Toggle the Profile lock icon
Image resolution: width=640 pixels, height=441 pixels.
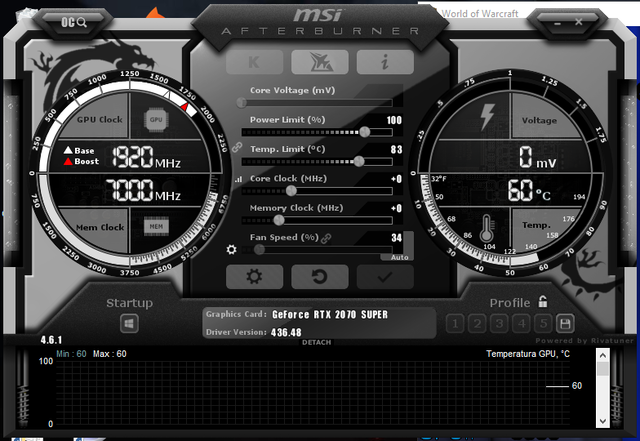click(543, 302)
